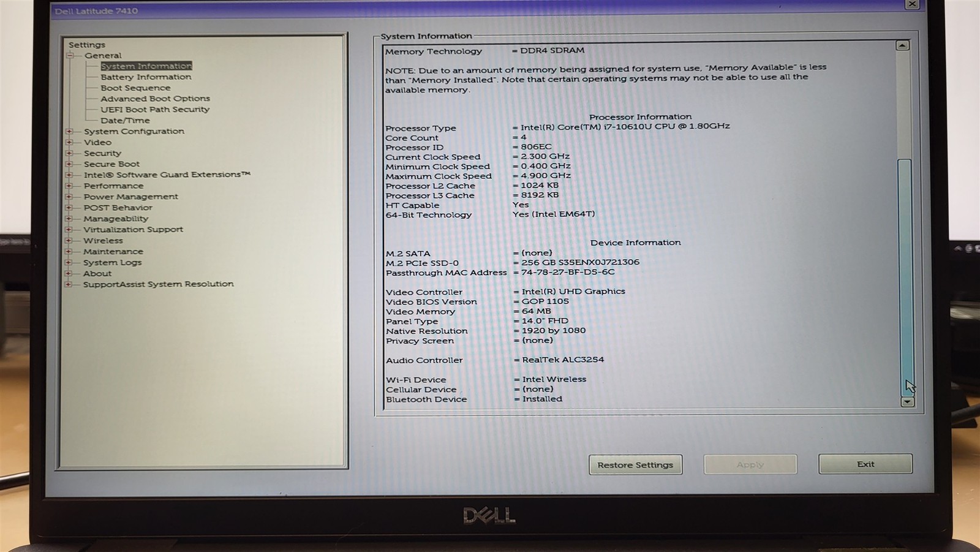
Task: Expand the Video settings node
Action: (x=69, y=143)
